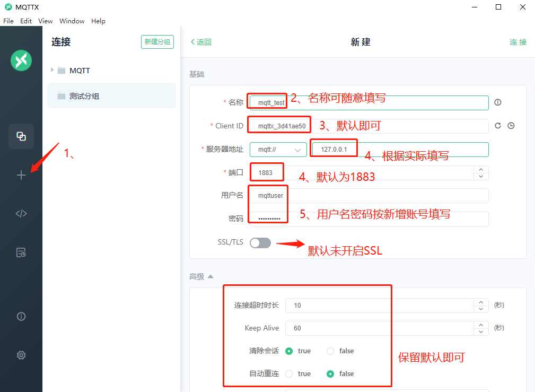Open the Script page code icon

coord(21,214)
